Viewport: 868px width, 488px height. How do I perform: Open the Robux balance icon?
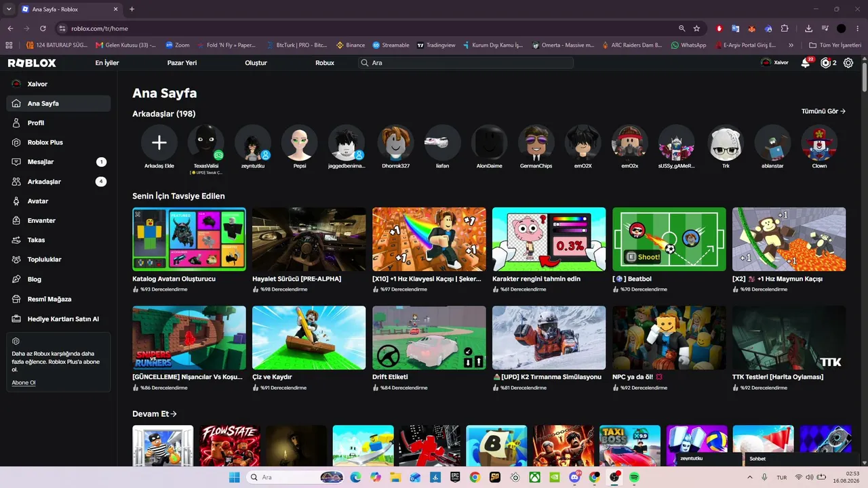pyautogui.click(x=825, y=62)
